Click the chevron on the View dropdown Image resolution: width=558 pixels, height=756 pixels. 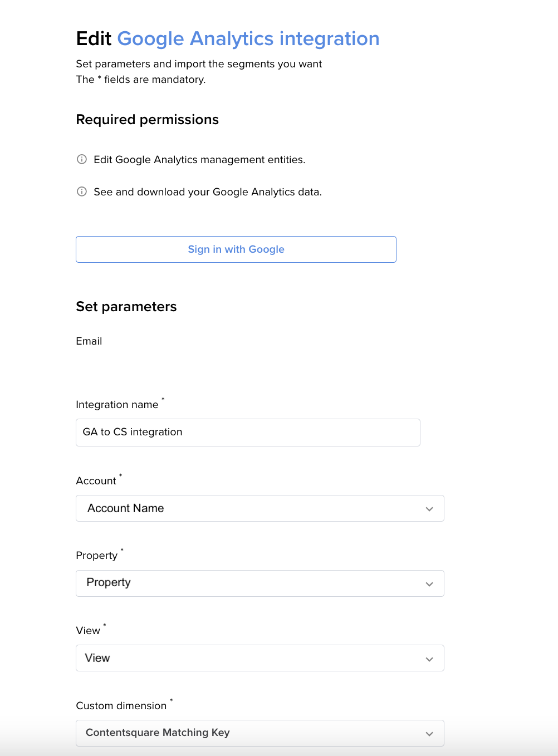pyautogui.click(x=429, y=658)
